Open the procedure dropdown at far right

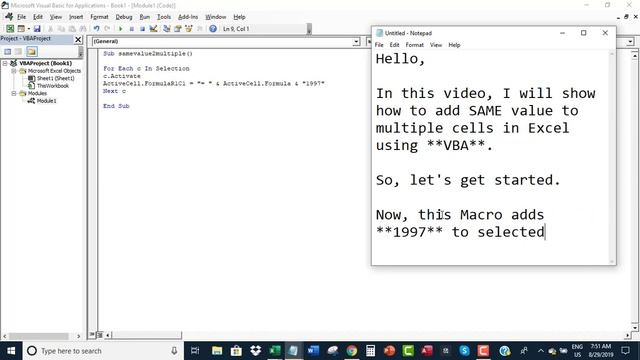(631, 42)
